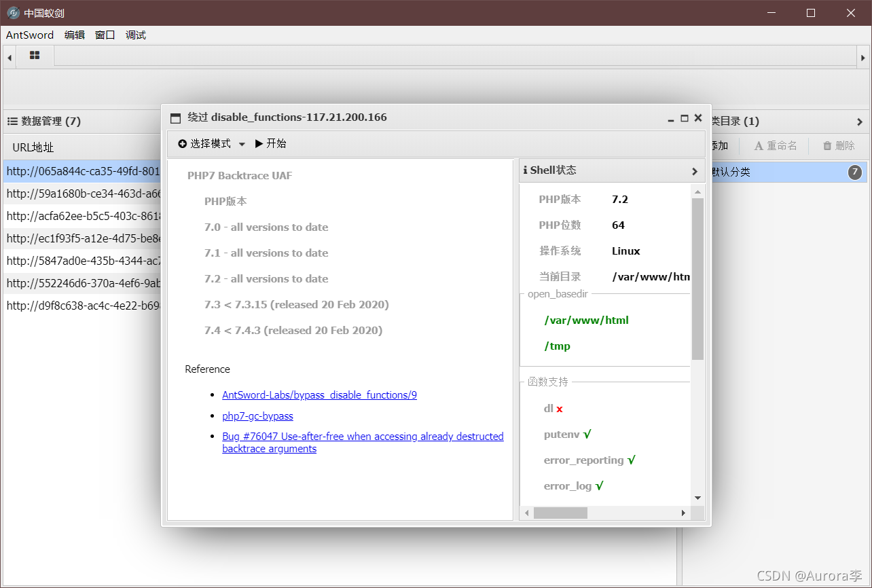
Task: Minimize the 绕过 disable_functions dialog
Action: click(671, 118)
